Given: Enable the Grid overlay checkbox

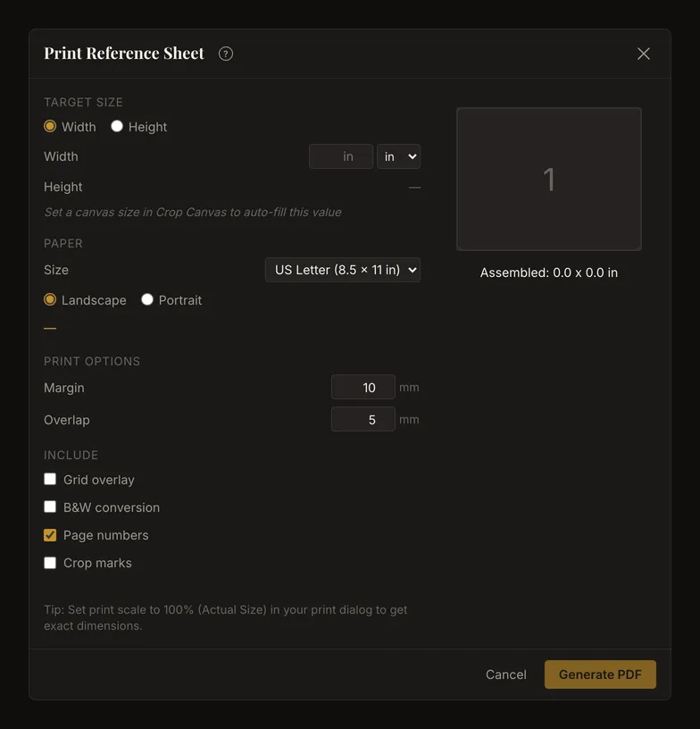Looking at the screenshot, I should click(x=50, y=480).
